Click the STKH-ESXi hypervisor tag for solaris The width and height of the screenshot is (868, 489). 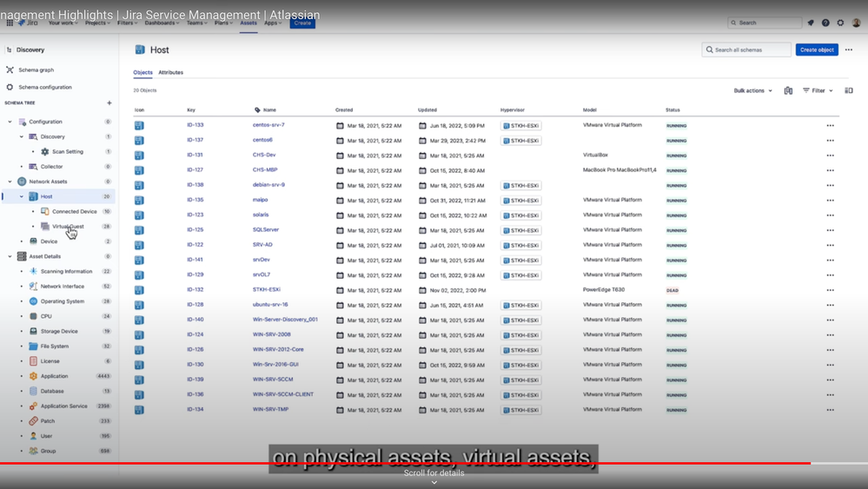click(x=521, y=215)
